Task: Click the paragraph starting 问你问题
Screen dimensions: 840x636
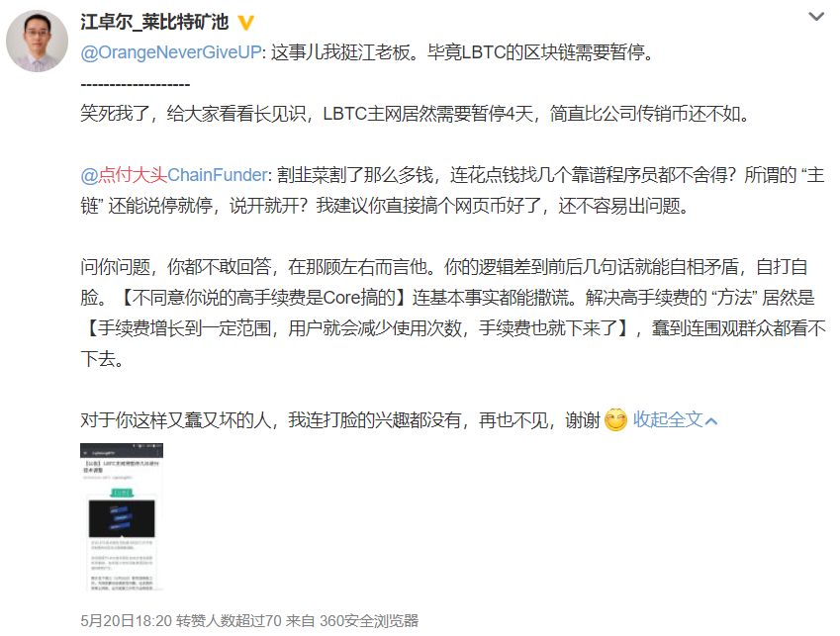Action: click(x=453, y=313)
